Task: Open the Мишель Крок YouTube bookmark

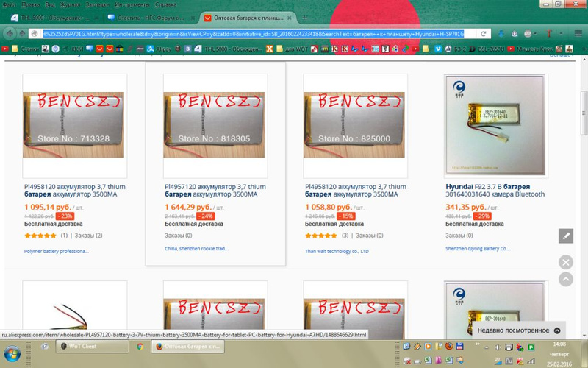Action: [x=531, y=49]
